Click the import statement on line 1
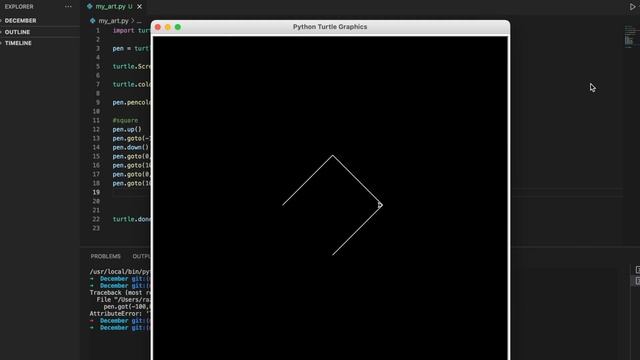The width and height of the screenshot is (640, 360). tap(131, 31)
